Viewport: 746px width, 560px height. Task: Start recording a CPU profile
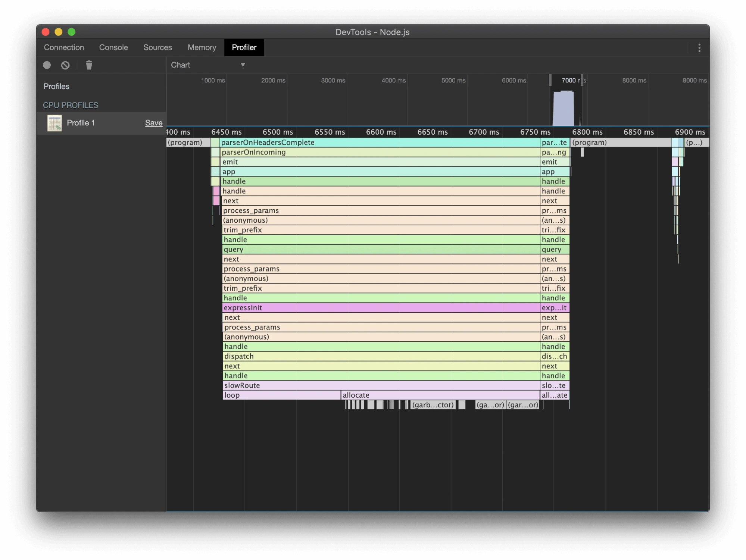pos(47,65)
